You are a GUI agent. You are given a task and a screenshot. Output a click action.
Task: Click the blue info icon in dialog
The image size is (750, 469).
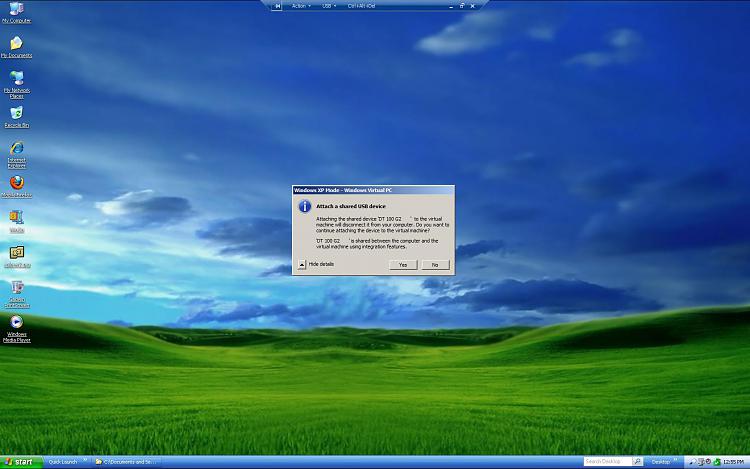pos(305,206)
